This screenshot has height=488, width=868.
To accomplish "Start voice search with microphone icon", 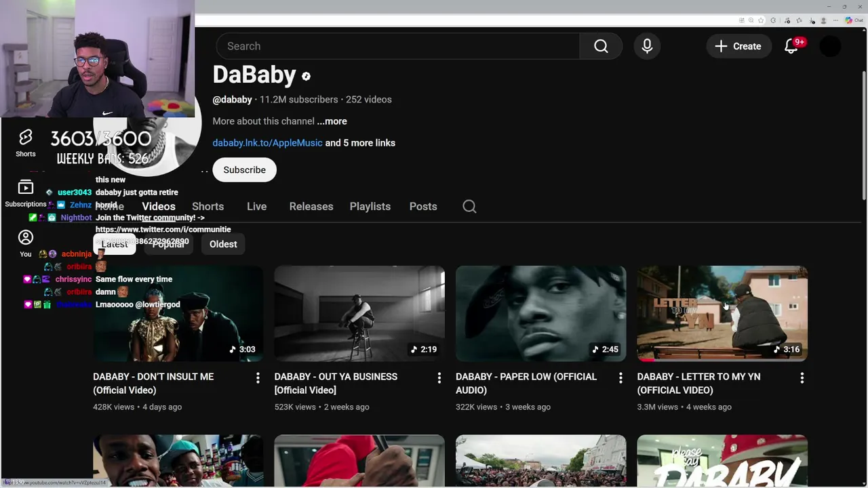I will (647, 46).
